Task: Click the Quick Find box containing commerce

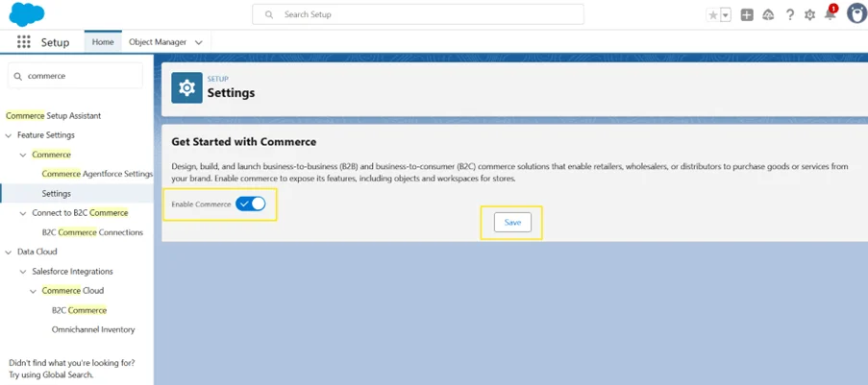Action: [75, 77]
